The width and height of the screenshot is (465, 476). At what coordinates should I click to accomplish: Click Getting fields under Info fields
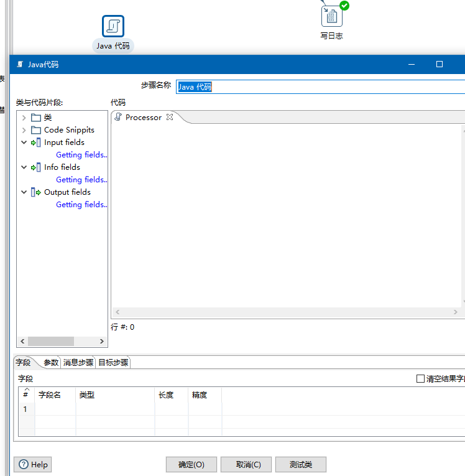point(81,180)
